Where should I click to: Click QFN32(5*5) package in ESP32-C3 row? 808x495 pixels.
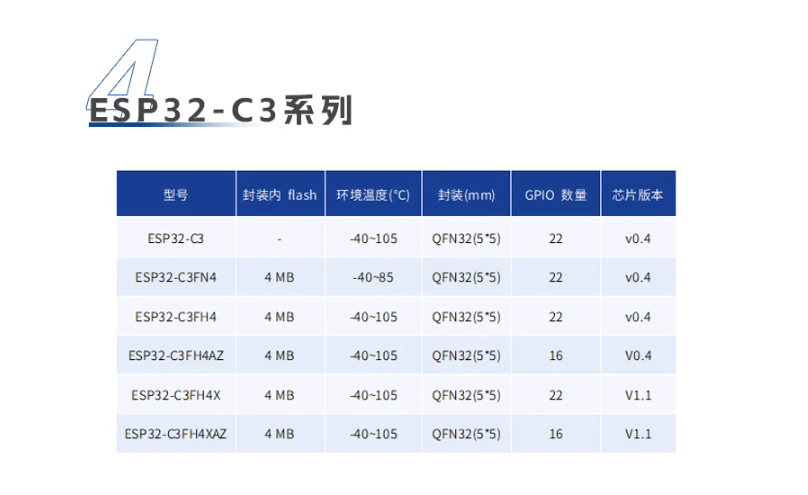(x=466, y=238)
